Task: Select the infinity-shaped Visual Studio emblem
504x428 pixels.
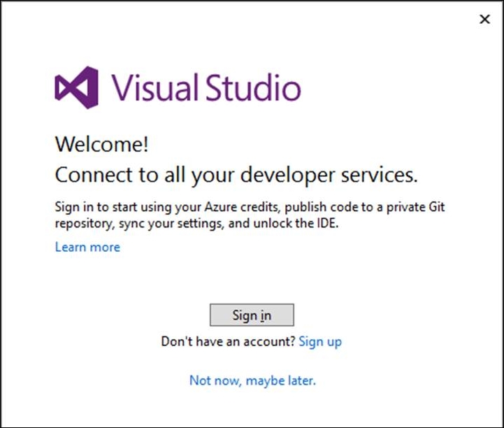Action: click(x=76, y=87)
